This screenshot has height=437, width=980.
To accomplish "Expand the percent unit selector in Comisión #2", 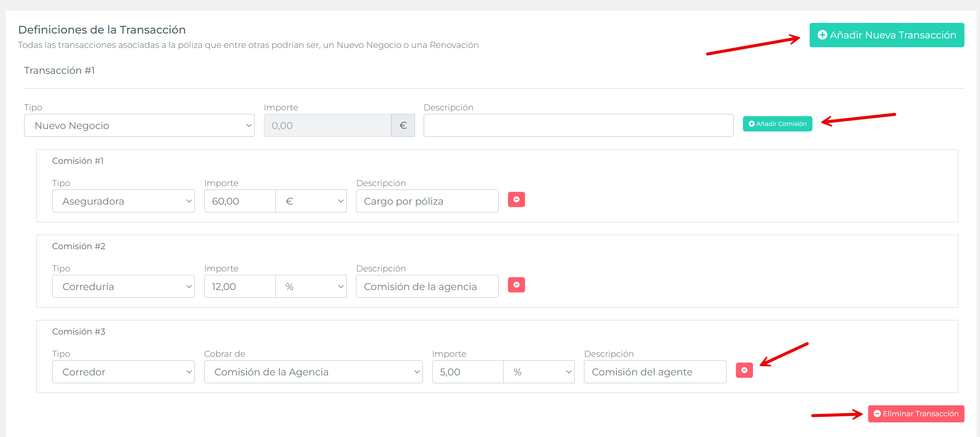I will pos(311,286).
